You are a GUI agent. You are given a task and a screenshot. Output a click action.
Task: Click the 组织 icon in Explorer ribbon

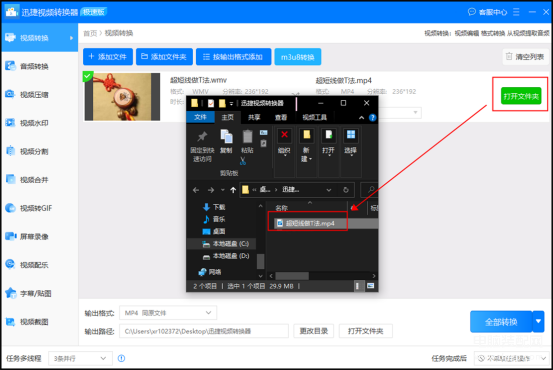point(284,135)
